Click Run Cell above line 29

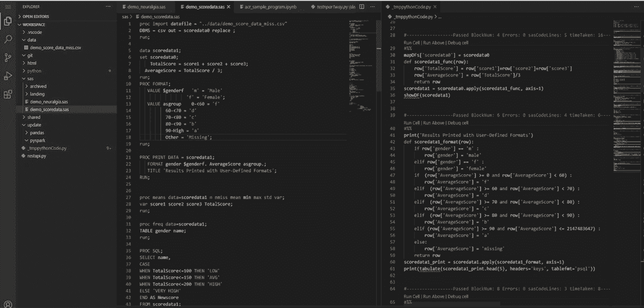(x=412, y=43)
